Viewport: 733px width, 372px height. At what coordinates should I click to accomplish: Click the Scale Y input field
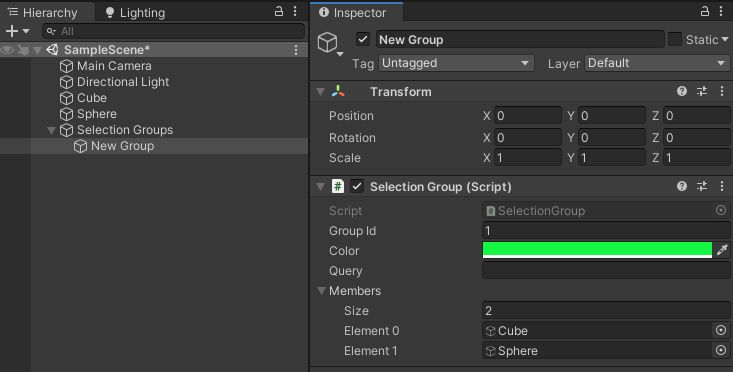(611, 157)
